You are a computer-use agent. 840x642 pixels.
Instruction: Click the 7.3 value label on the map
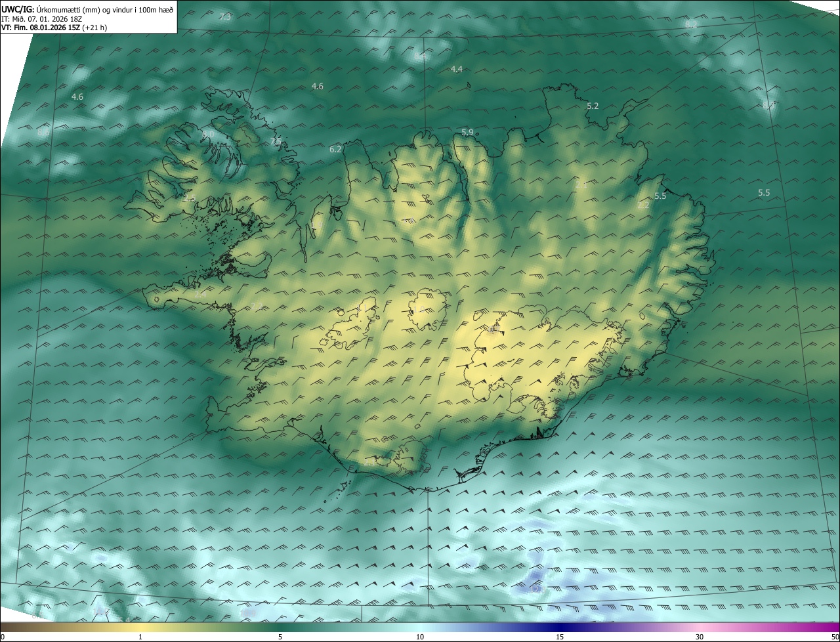[x=225, y=16]
